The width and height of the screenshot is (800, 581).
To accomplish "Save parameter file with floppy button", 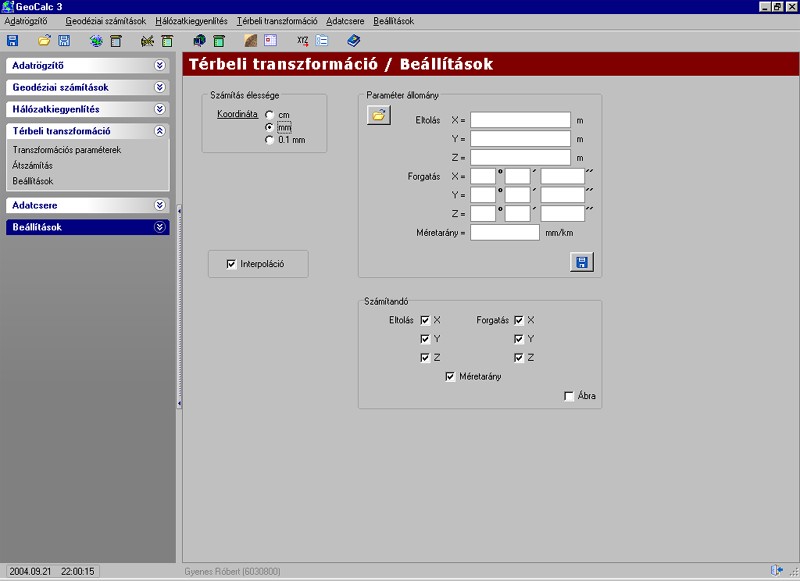I will 582,262.
